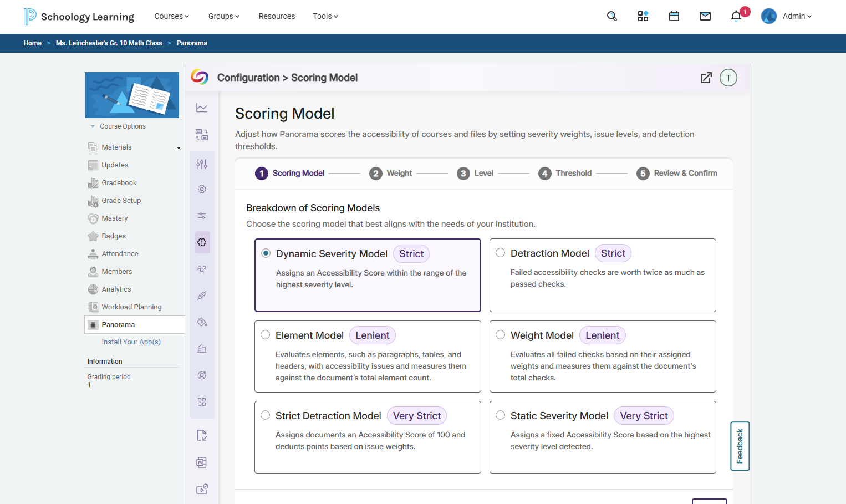The width and height of the screenshot is (846, 504).
Task: Click the Panorama swirl logo
Action: [x=200, y=77]
